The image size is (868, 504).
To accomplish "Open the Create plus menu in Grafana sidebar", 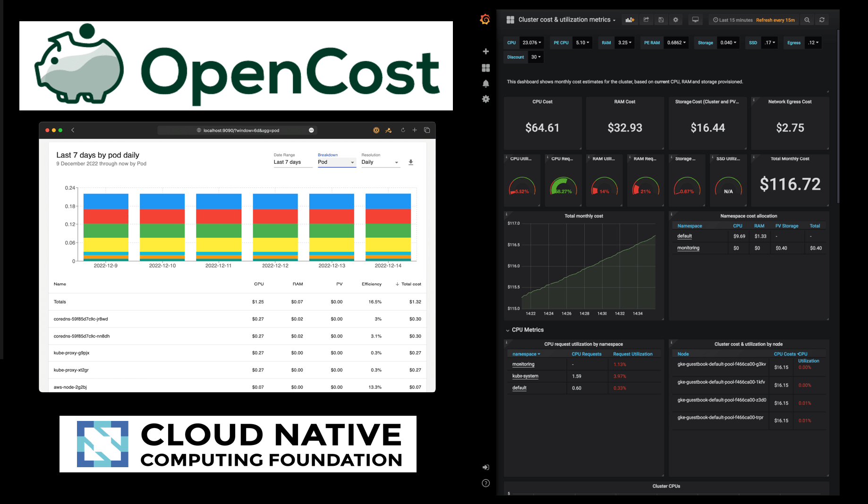I will [485, 51].
